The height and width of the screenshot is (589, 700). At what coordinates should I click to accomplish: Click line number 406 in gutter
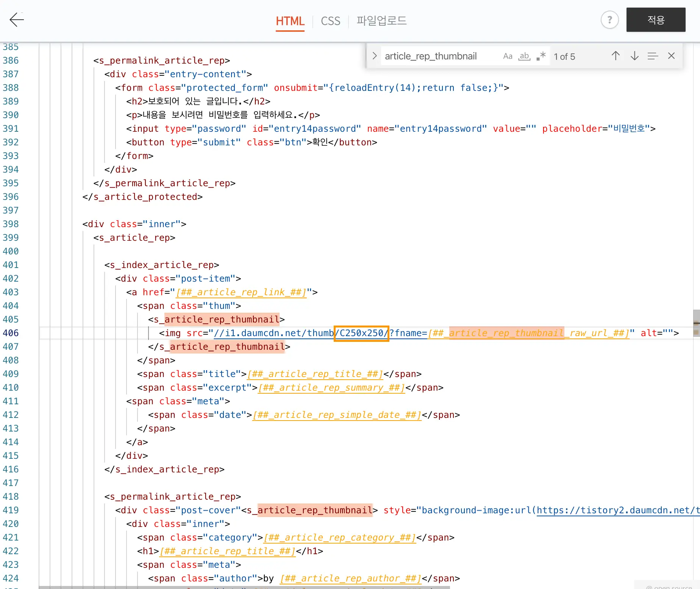pyautogui.click(x=11, y=333)
